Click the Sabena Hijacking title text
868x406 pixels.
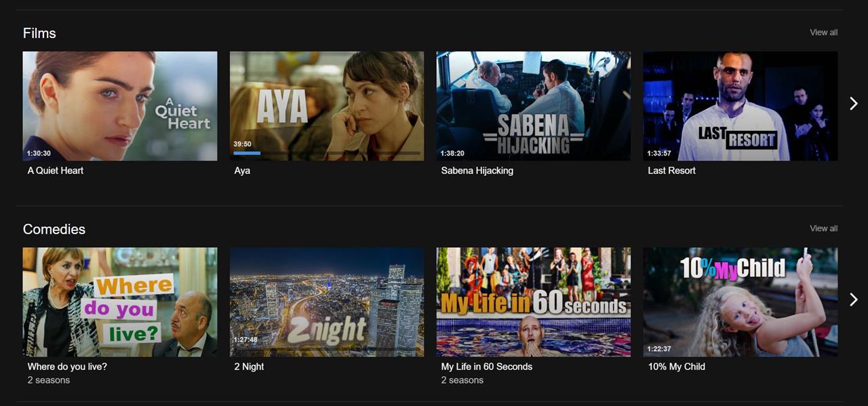[x=477, y=170]
